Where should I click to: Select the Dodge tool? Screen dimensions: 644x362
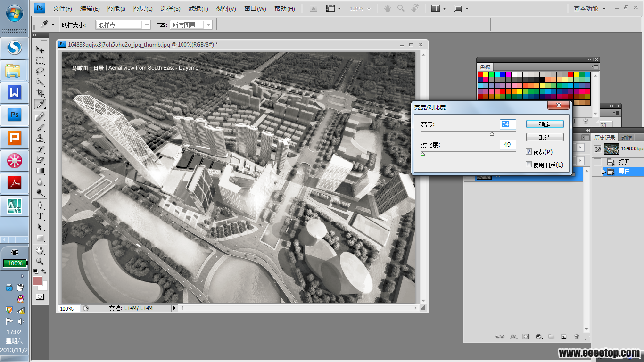point(40,192)
